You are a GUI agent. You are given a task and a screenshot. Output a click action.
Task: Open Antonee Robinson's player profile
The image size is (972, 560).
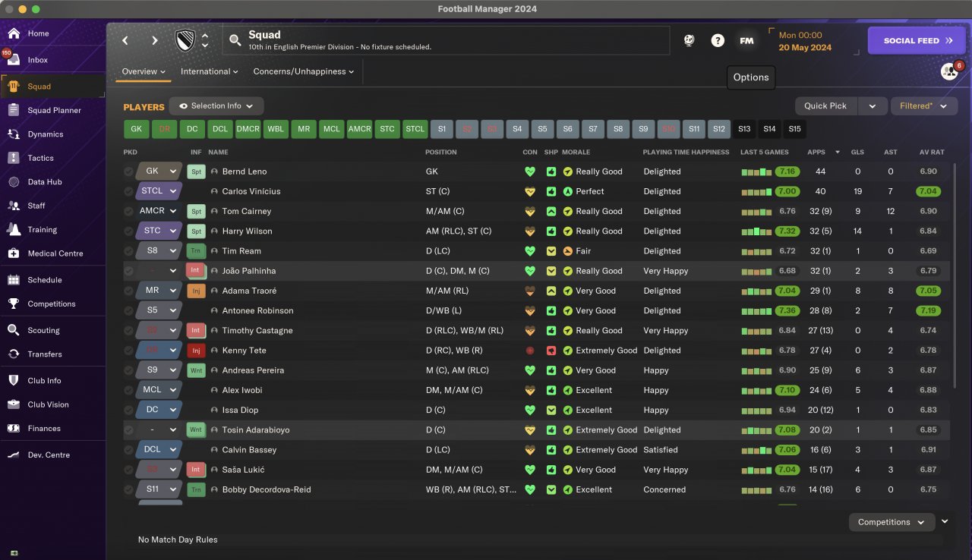coord(257,310)
